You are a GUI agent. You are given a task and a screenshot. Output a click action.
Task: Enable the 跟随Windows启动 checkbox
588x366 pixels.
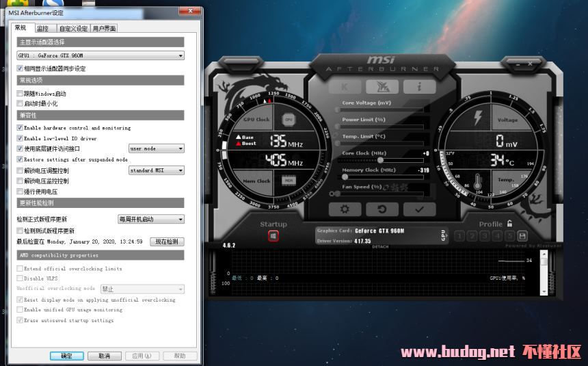tap(20, 93)
